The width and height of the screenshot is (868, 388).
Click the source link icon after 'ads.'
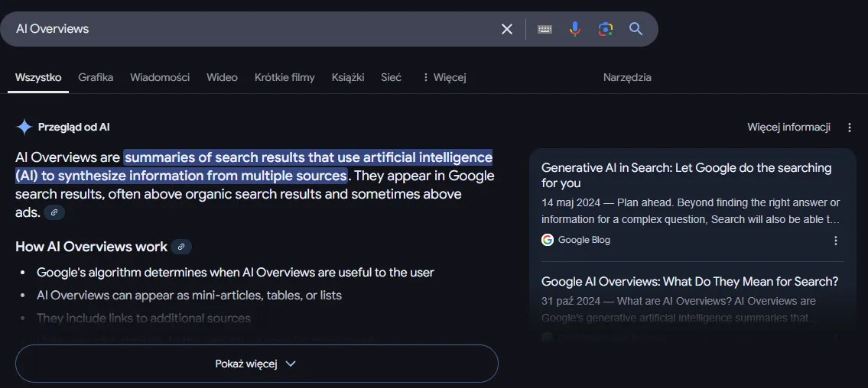click(54, 212)
